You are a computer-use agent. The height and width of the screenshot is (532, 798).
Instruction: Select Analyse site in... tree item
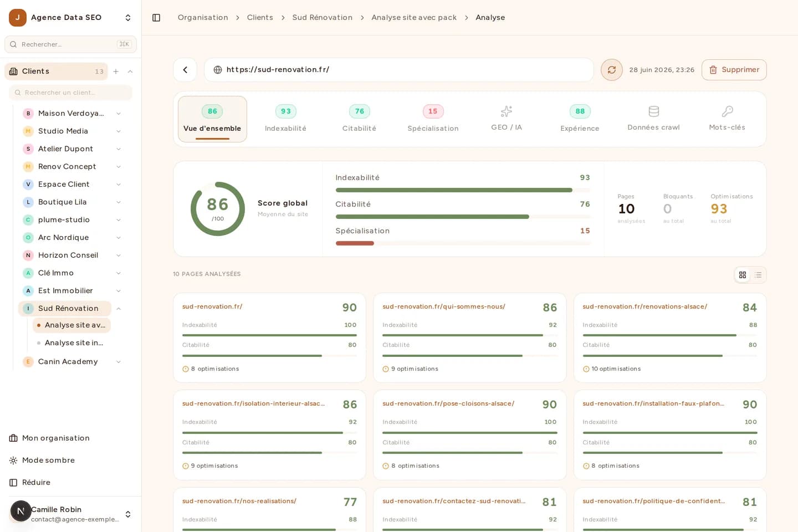[71, 343]
